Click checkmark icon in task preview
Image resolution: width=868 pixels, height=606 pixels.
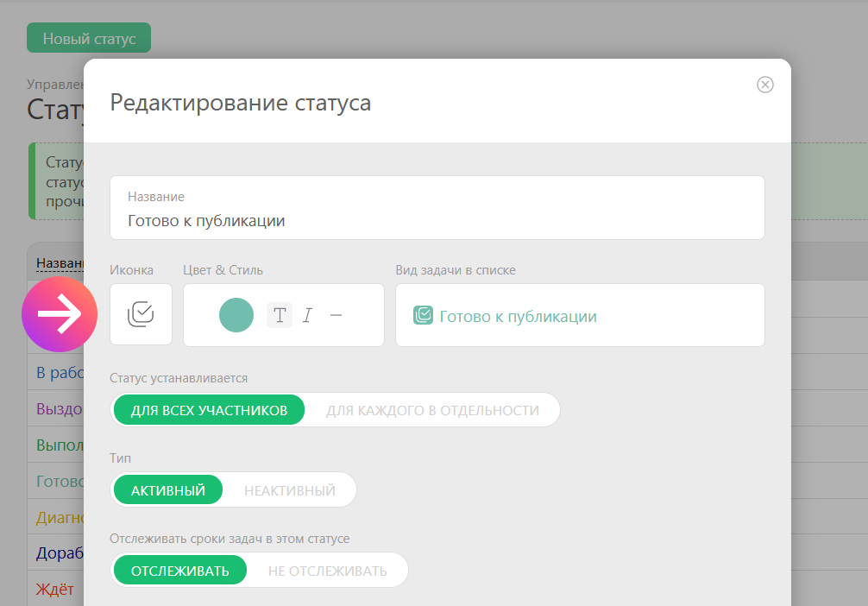pyautogui.click(x=423, y=316)
